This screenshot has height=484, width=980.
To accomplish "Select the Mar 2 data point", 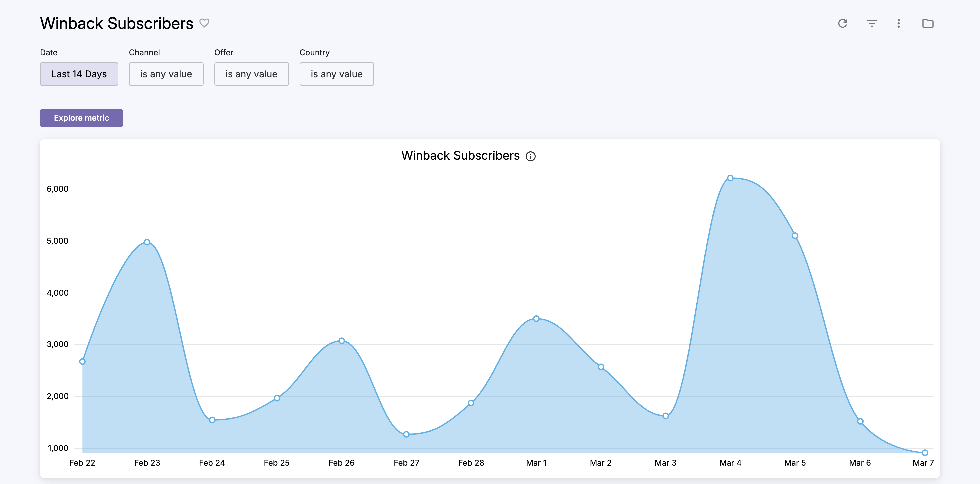I will point(601,367).
